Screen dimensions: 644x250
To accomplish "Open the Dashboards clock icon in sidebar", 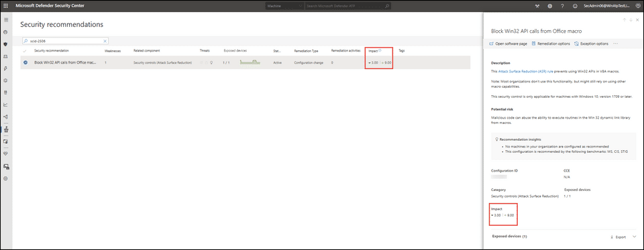I will click(x=6, y=32).
